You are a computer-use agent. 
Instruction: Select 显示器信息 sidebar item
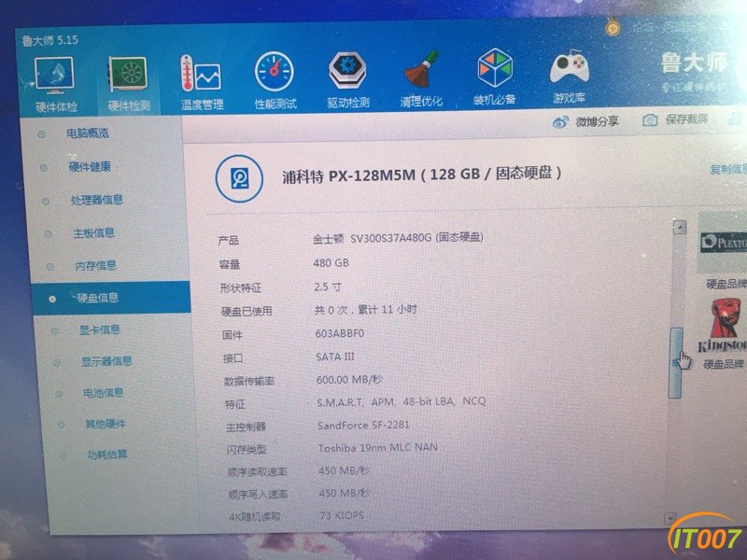pos(106,361)
